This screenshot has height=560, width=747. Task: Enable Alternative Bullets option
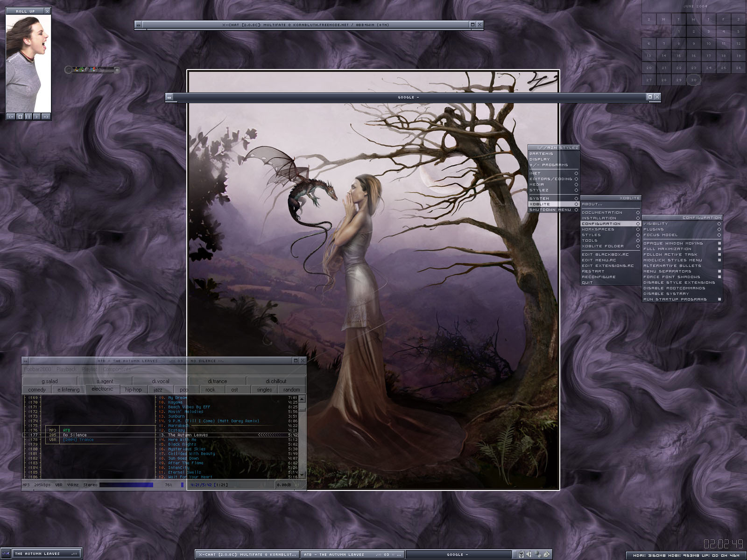[x=682, y=266]
